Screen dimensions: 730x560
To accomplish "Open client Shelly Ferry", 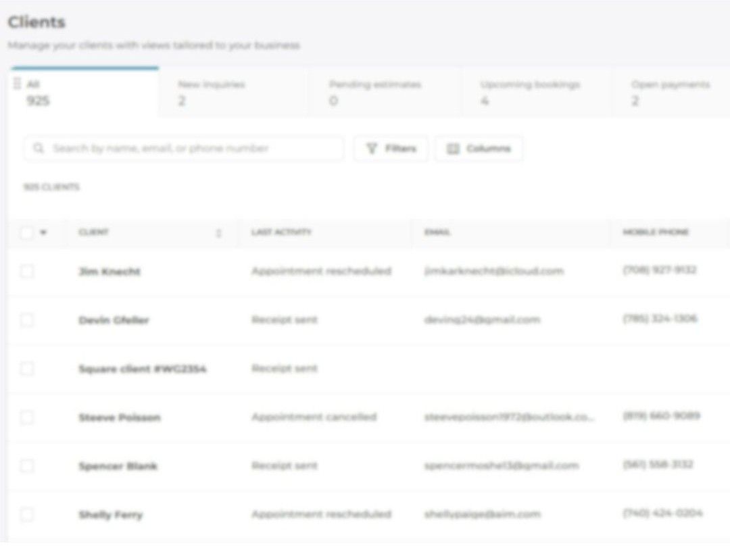I will pos(111,515).
